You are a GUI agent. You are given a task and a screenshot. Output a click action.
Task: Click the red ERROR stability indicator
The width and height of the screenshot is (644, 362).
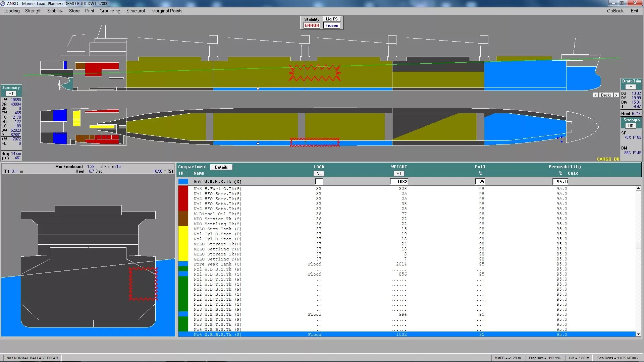click(312, 25)
